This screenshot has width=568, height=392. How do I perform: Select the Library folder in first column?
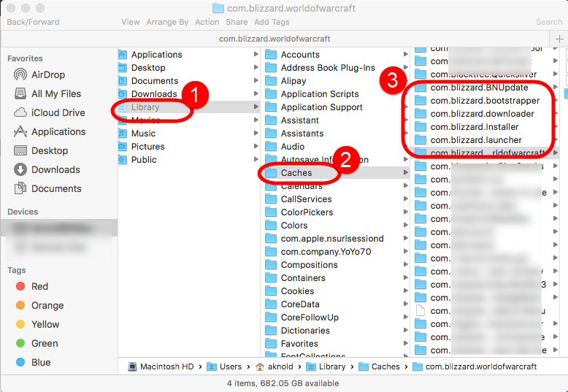click(189, 107)
